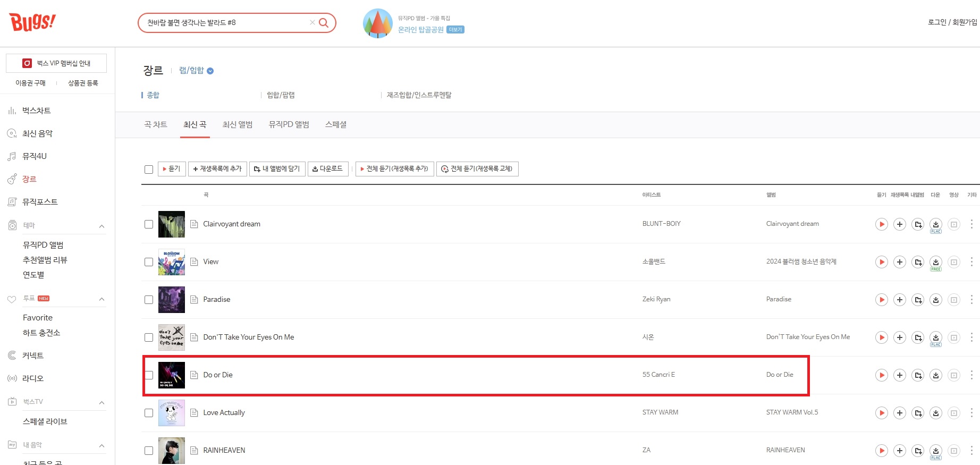Check the RAINHEAVEN checkbox
The height and width of the screenshot is (465, 980).
click(149, 451)
